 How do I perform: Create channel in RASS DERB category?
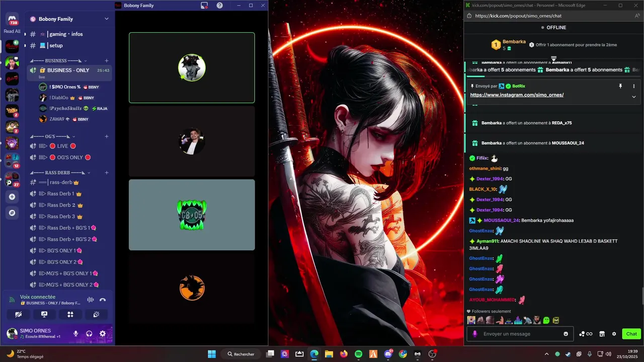click(x=106, y=172)
